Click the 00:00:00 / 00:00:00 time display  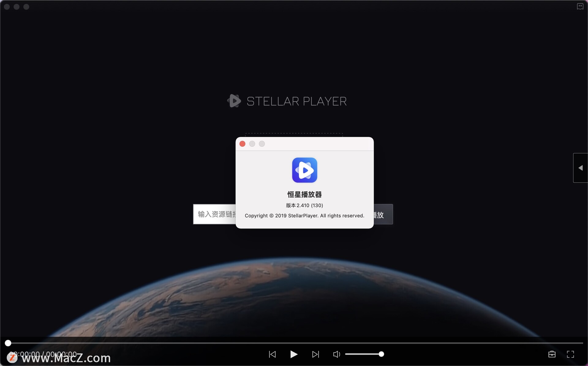click(43, 354)
